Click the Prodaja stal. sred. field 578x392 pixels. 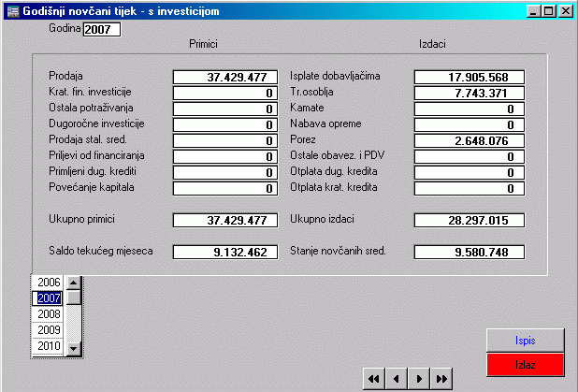coord(225,140)
